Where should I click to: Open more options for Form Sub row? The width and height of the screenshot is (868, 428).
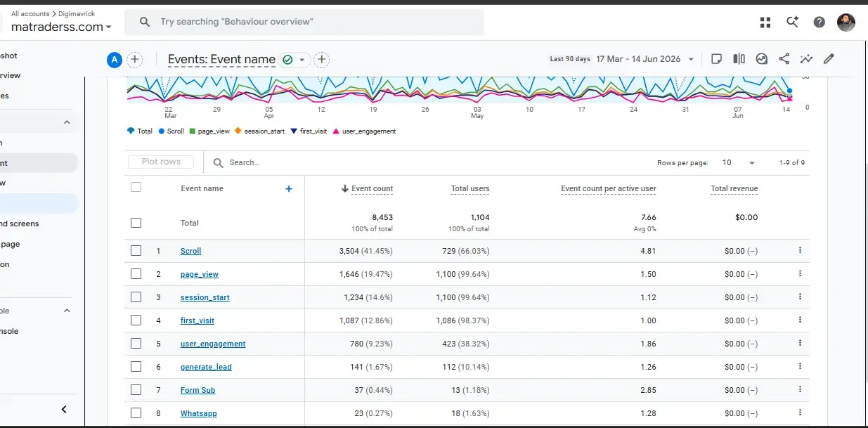point(800,389)
